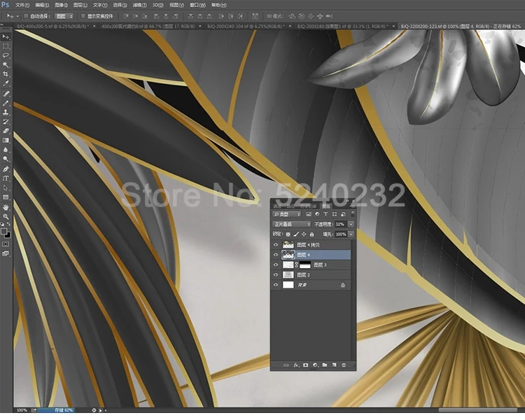Select the Healing Brush tool
Viewport: 525px width, 420px height.
click(6, 94)
